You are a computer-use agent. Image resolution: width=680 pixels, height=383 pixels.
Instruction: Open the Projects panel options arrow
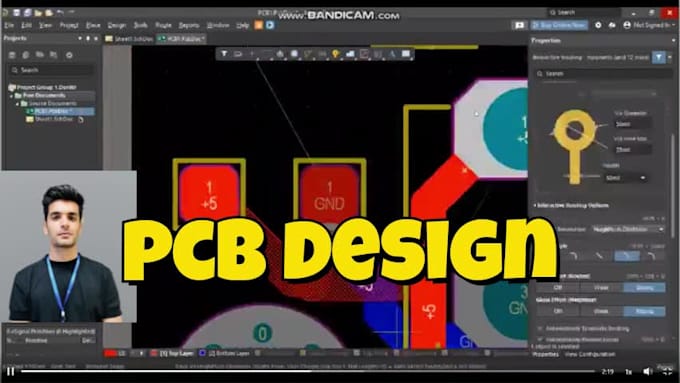click(x=80, y=38)
